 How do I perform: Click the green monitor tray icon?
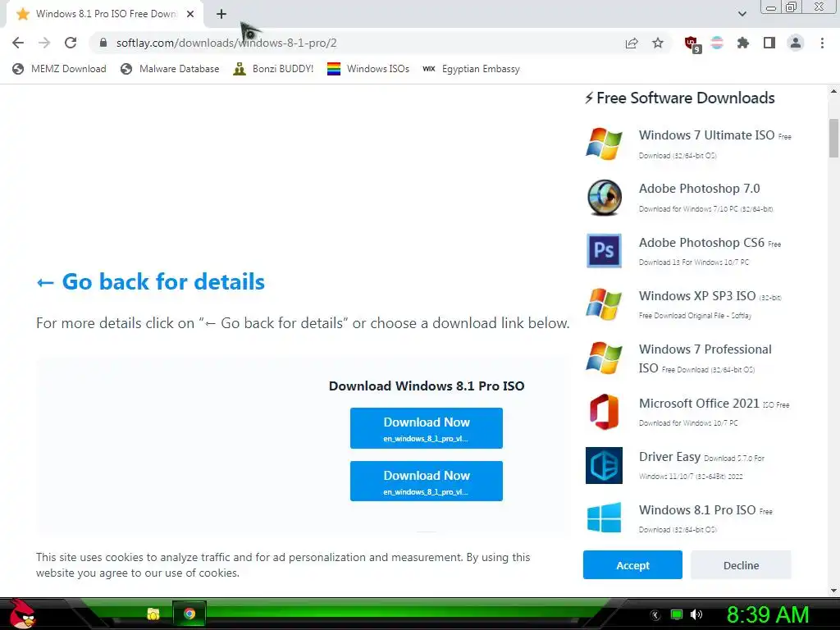pyautogui.click(x=677, y=614)
